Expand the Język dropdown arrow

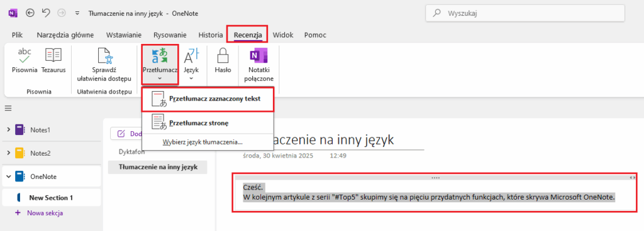(x=191, y=78)
